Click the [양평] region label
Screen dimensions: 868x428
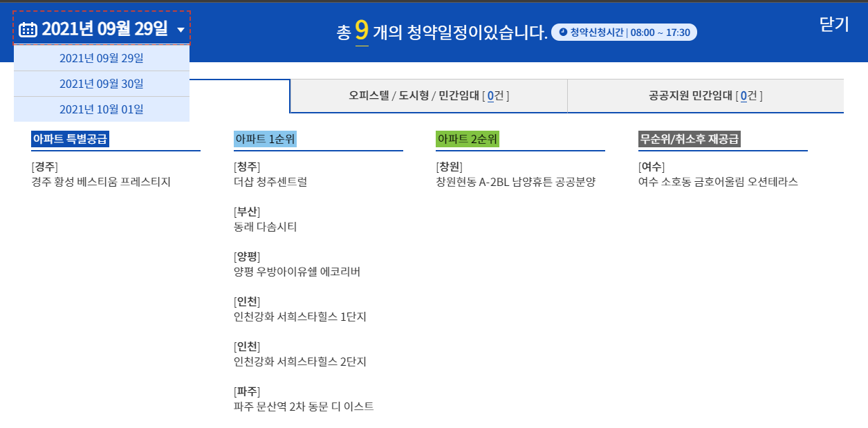pyautogui.click(x=247, y=257)
